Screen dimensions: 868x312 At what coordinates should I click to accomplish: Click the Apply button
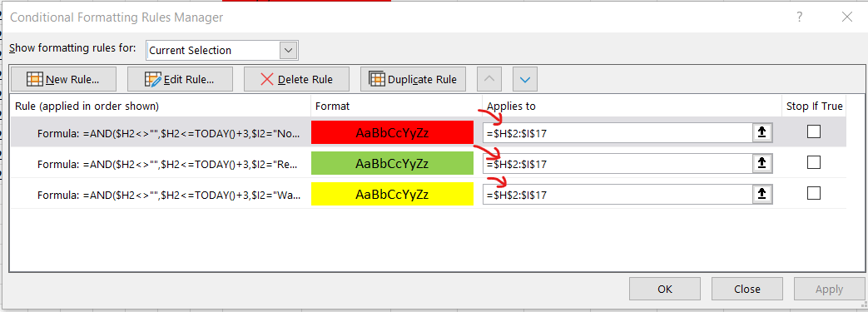click(x=829, y=289)
